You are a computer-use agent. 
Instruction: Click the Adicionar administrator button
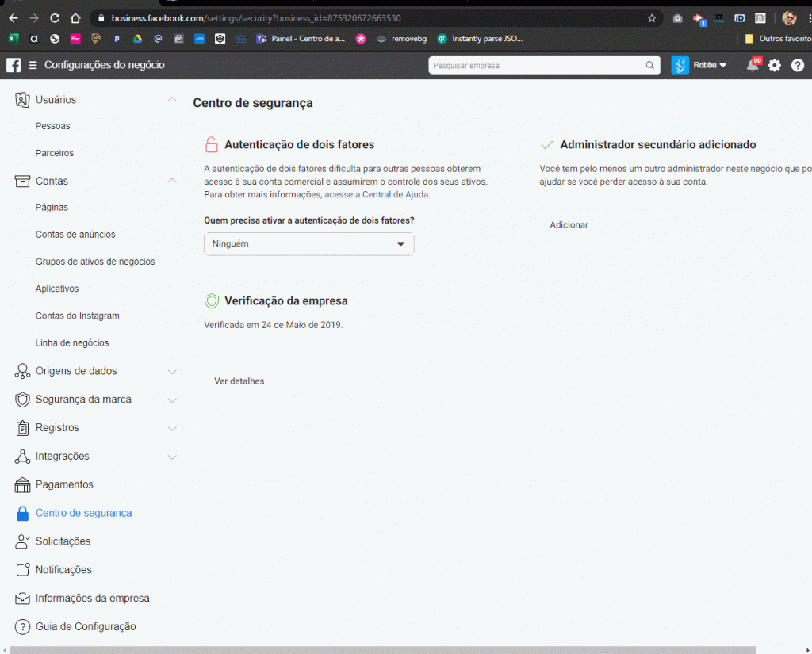[x=569, y=225]
